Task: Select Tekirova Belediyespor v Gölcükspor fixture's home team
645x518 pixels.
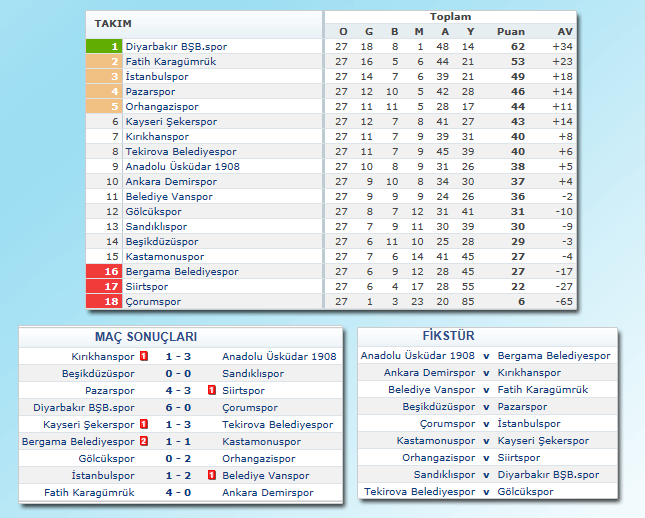Action: click(419, 492)
